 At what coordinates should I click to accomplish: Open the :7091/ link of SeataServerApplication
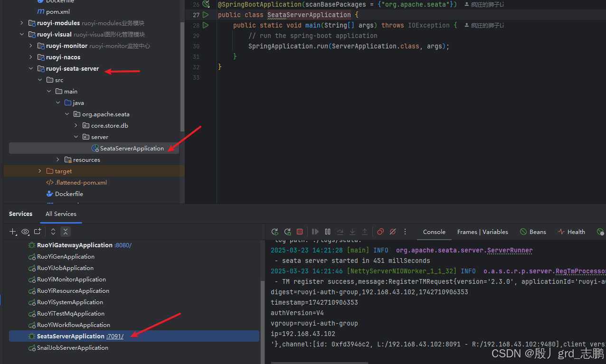(x=115, y=336)
